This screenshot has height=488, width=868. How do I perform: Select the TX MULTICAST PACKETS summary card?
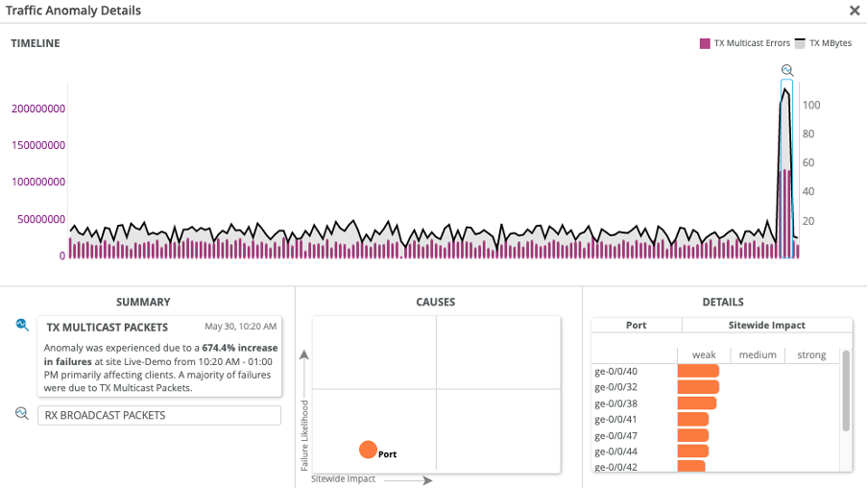159,356
